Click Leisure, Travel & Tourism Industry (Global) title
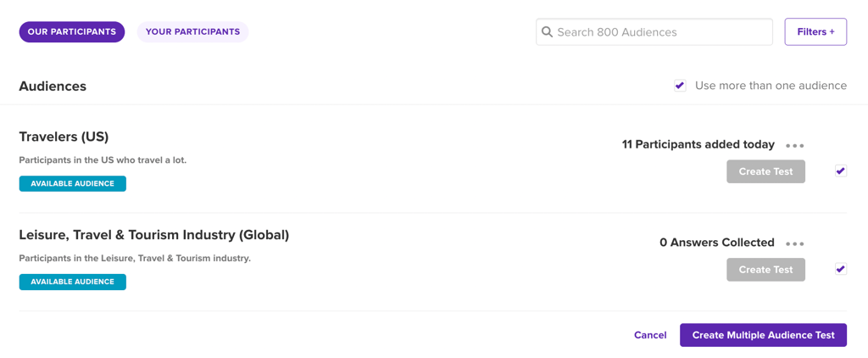 [x=154, y=235]
